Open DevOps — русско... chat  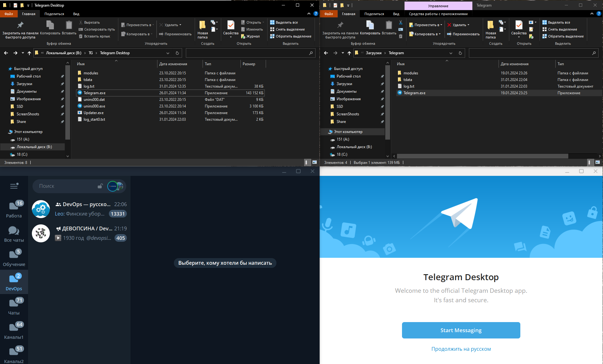(79, 209)
